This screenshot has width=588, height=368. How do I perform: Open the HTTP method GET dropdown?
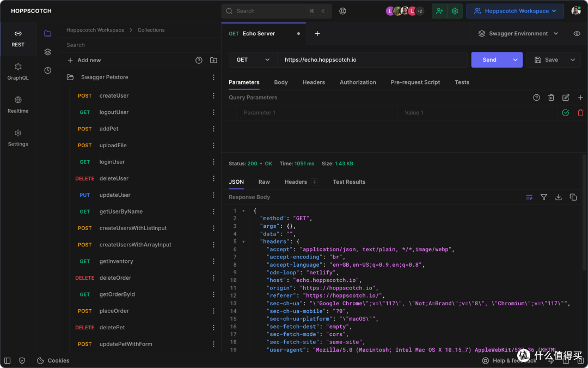point(253,60)
